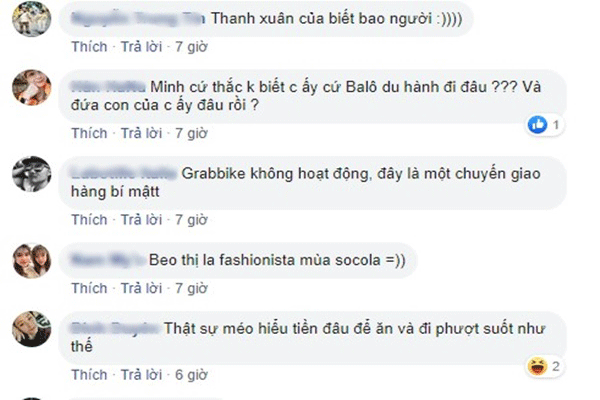Like the 'fashionista mùa socola' comment
This screenshot has width=600, height=400.
pyautogui.click(x=90, y=288)
